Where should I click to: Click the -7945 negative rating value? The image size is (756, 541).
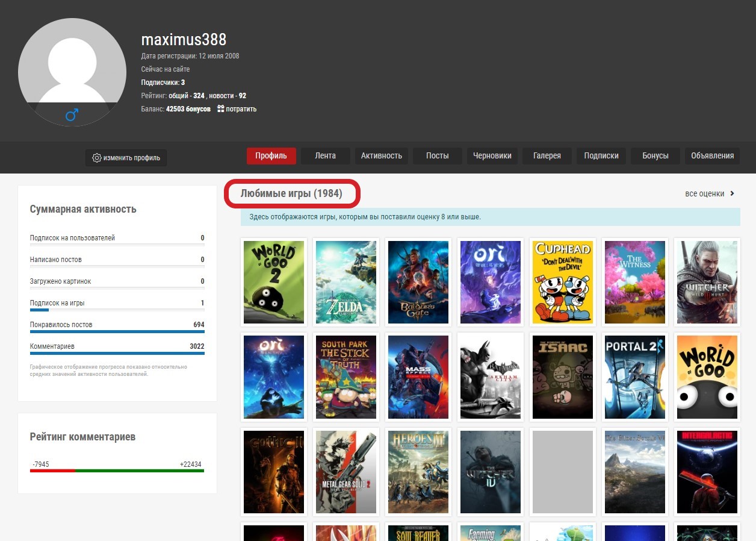tap(40, 464)
